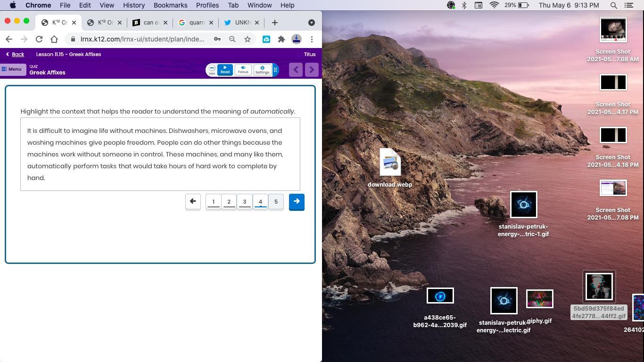Viewport: 644px width, 362px height.
Task: Click the Read play button in toolbar
Action: coord(225,70)
